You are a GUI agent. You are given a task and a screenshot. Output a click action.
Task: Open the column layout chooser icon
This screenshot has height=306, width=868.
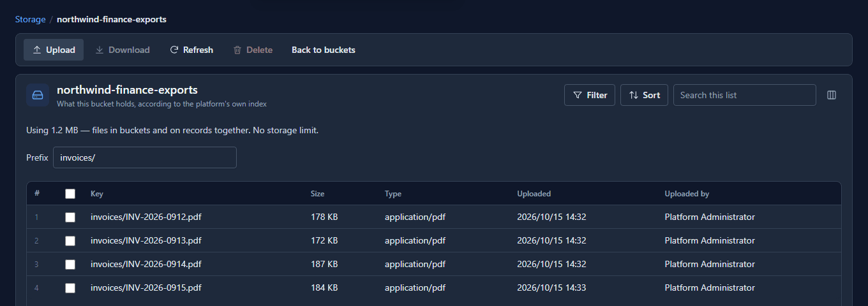832,95
